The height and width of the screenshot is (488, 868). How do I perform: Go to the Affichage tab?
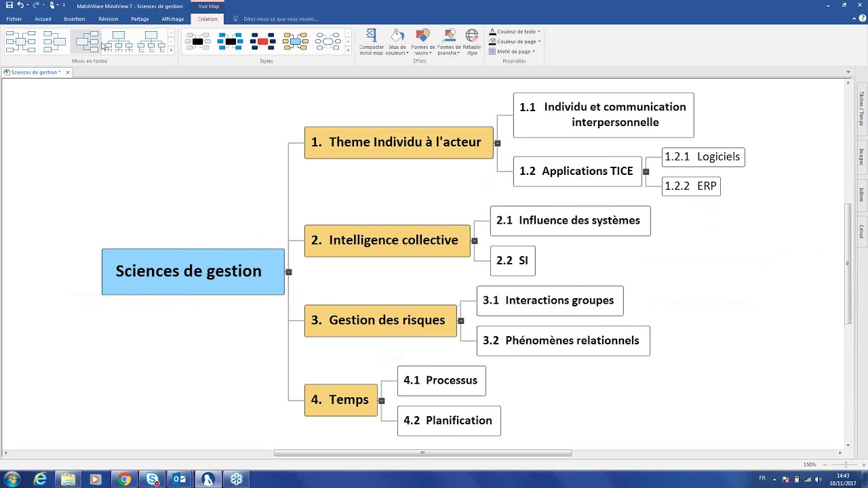pos(173,19)
